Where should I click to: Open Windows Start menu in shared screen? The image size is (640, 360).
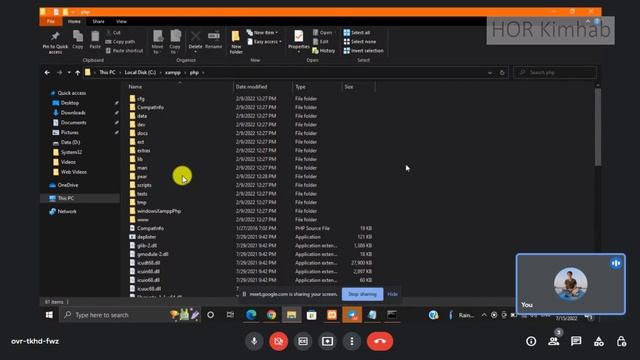49,315
